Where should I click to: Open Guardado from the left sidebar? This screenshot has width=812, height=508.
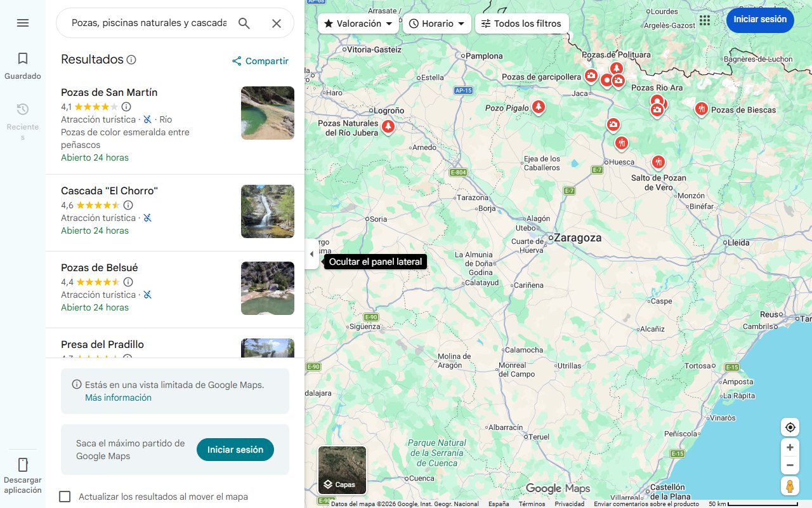point(23,65)
